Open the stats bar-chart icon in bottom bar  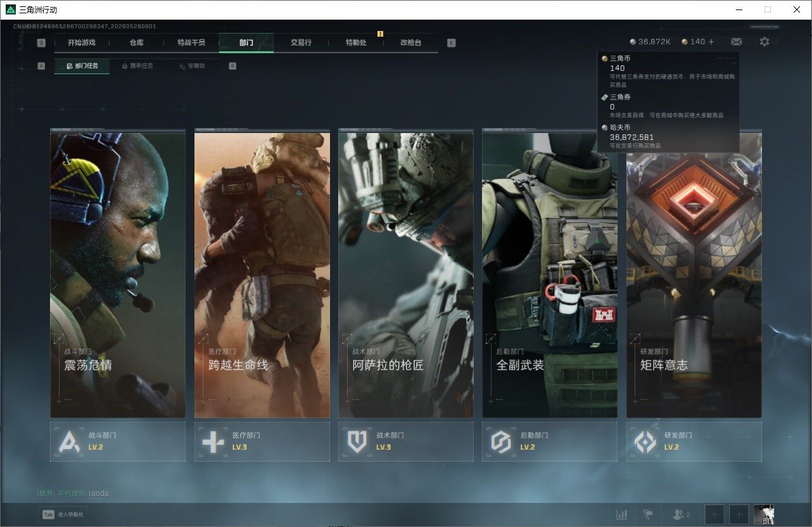click(622, 514)
